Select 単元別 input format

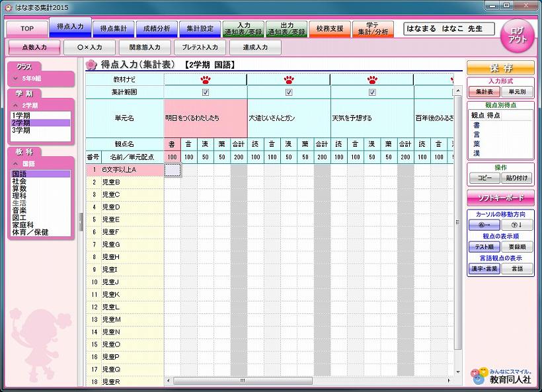coord(517,92)
